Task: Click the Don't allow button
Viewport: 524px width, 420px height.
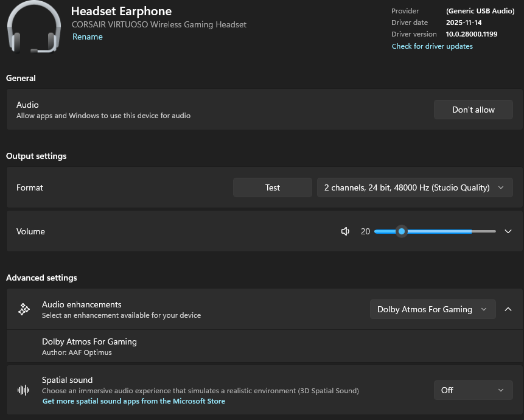Action: [x=473, y=110]
